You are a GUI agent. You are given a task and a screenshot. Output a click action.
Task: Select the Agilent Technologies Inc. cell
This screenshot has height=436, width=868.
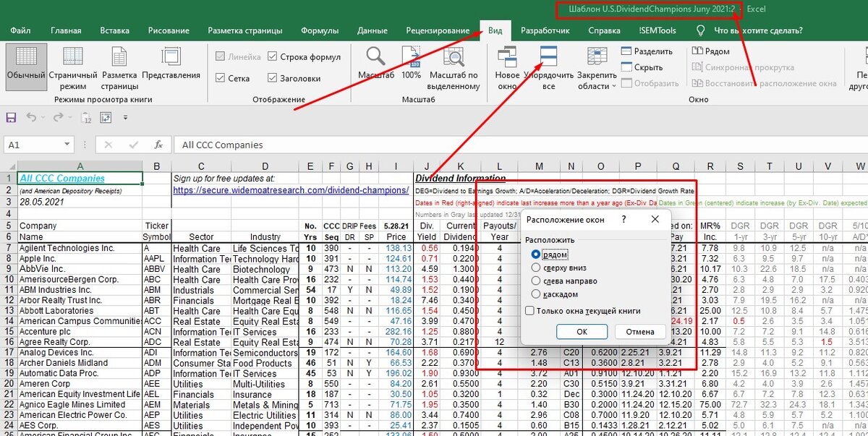click(x=80, y=248)
